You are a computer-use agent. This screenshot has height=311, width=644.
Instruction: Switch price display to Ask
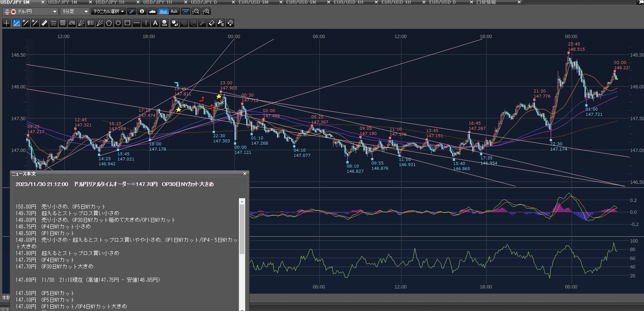(174, 11)
